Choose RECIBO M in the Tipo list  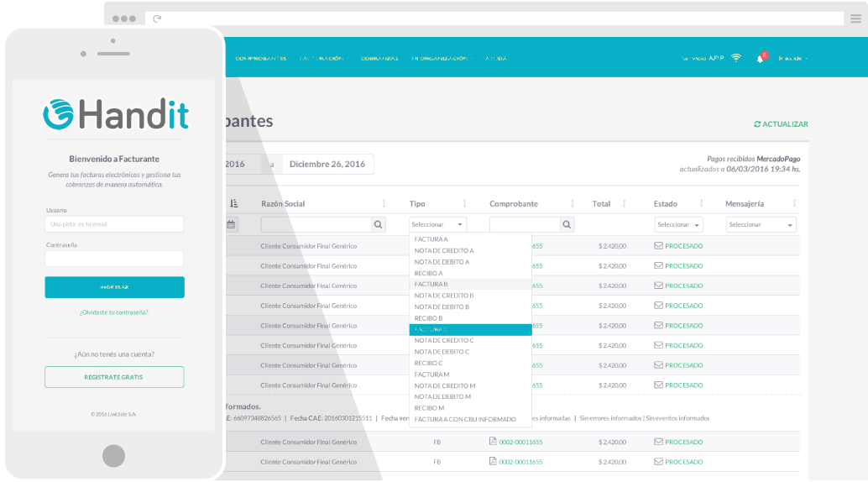click(x=429, y=408)
